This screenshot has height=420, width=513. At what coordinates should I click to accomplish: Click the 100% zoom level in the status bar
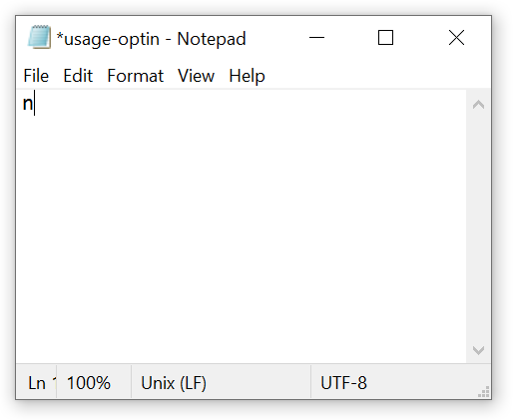coord(89,382)
